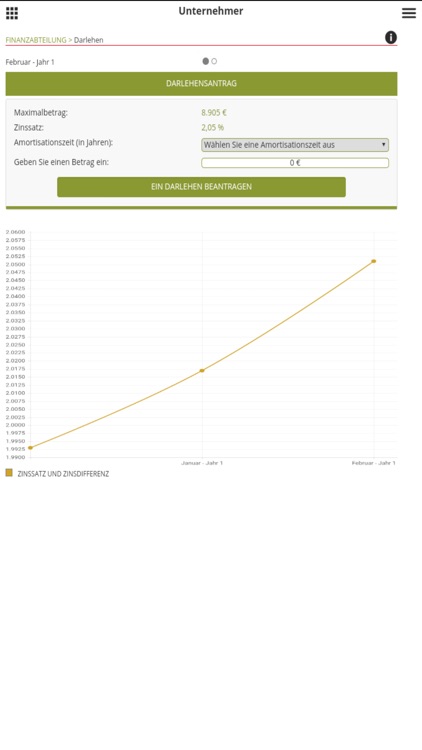Select the first page indicator dot
This screenshot has height=750, width=422.
point(206,61)
